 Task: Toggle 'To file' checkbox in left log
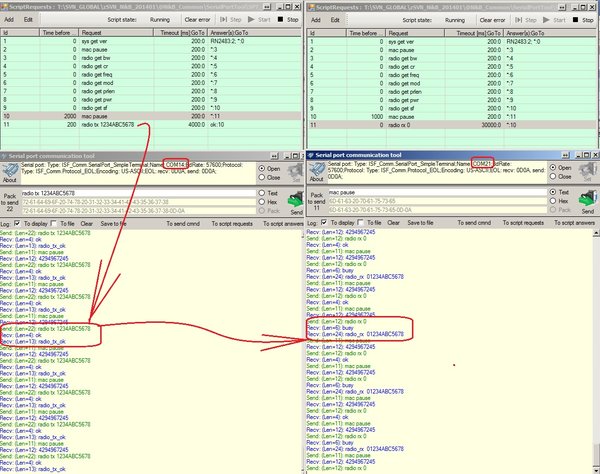(x=54, y=223)
